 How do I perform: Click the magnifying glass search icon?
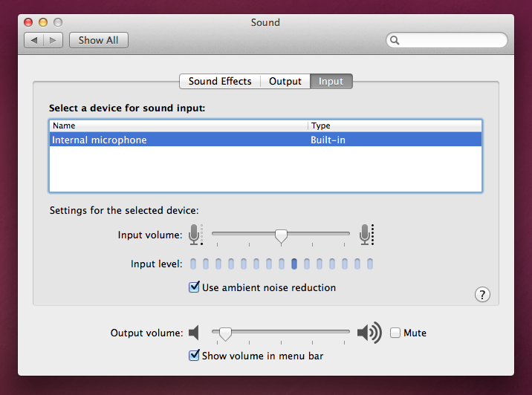[x=395, y=40]
